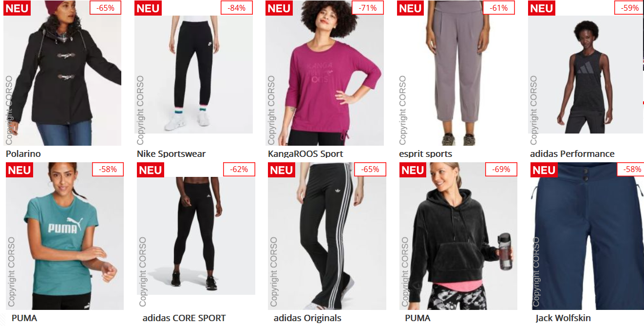Open the Polarino black jacket product image
Screen dimensions: 644x326
(x=62, y=73)
